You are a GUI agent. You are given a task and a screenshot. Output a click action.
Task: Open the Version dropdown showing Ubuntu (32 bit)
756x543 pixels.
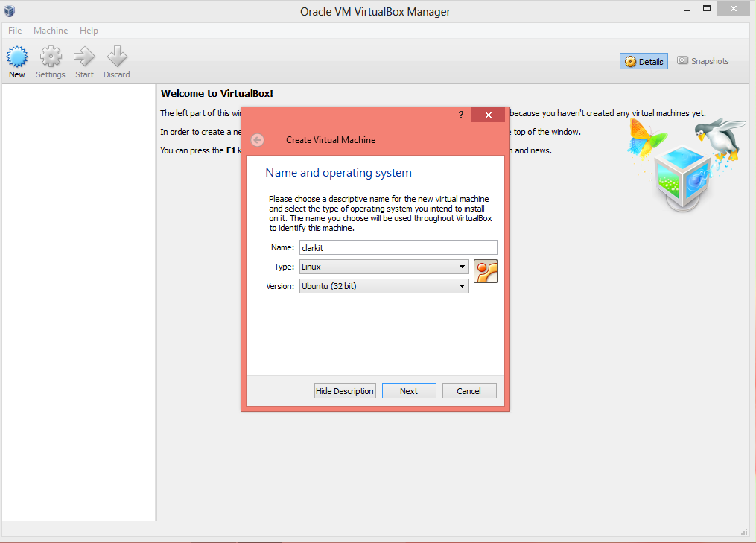coord(384,286)
